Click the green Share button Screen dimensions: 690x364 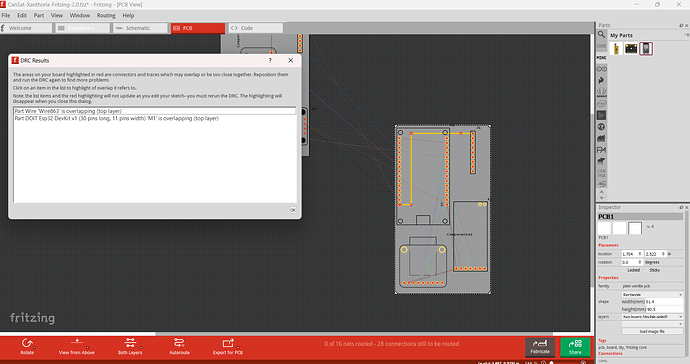point(575,347)
